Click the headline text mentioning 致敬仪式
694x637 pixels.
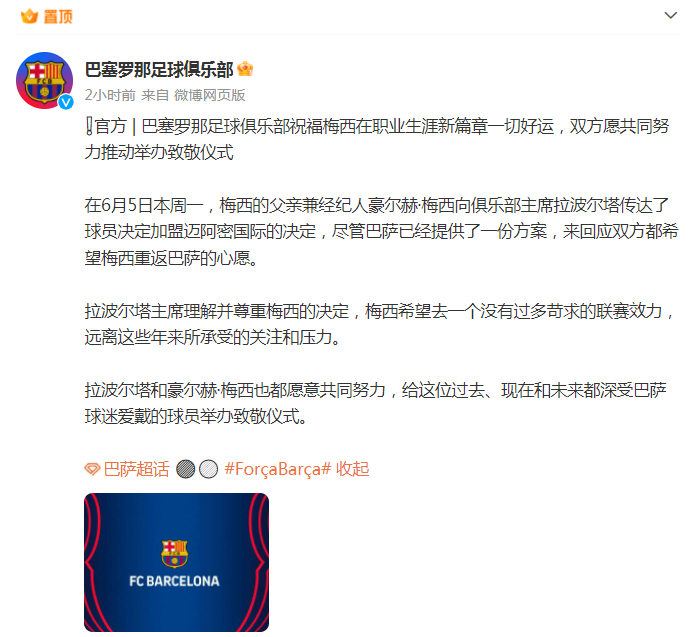pyautogui.click(x=377, y=139)
